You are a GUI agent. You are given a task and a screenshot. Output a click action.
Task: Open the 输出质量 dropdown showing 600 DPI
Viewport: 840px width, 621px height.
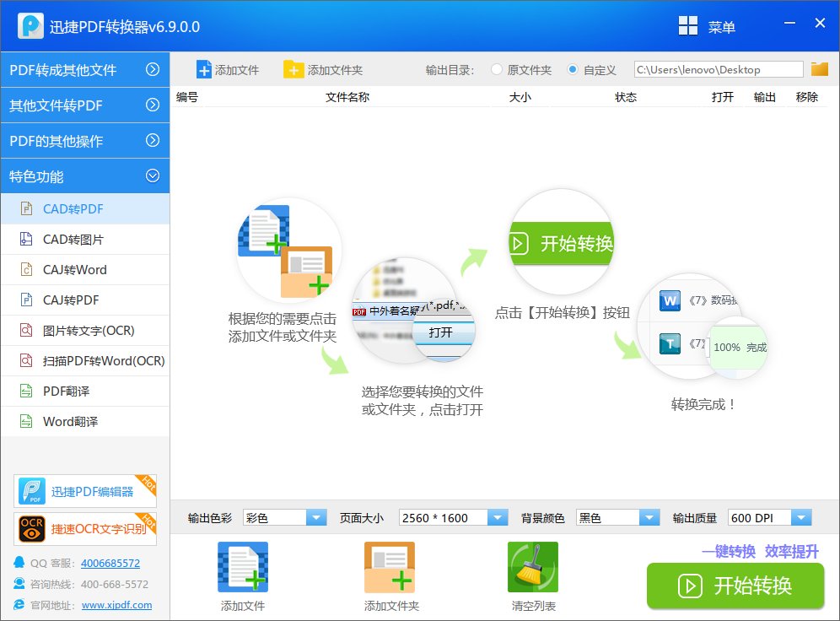coord(770,517)
